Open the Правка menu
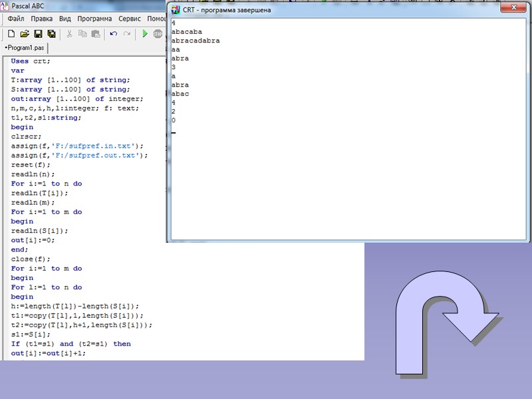Screen dimensions: 532x399 coord(42,19)
